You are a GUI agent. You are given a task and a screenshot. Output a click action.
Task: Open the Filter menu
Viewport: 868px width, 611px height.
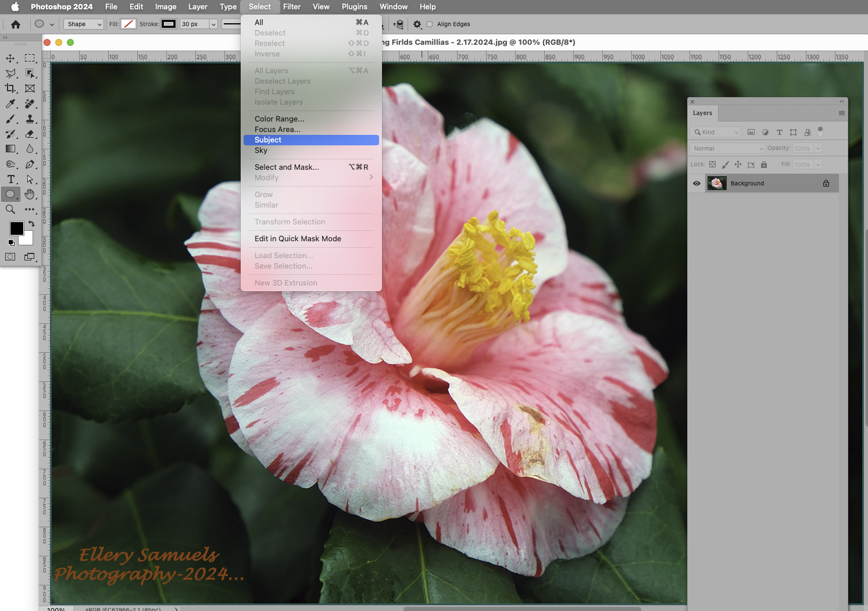(x=292, y=6)
